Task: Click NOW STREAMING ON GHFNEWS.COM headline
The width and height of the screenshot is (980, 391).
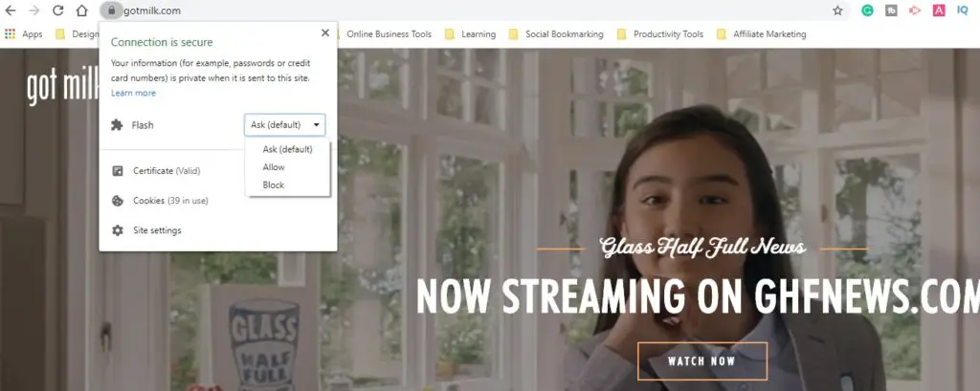Action: [x=698, y=296]
